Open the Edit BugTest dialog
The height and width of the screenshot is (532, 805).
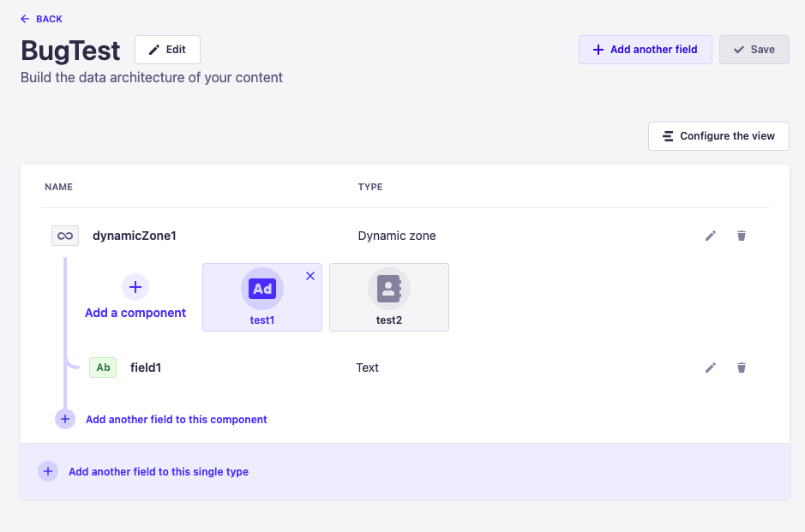167,50
